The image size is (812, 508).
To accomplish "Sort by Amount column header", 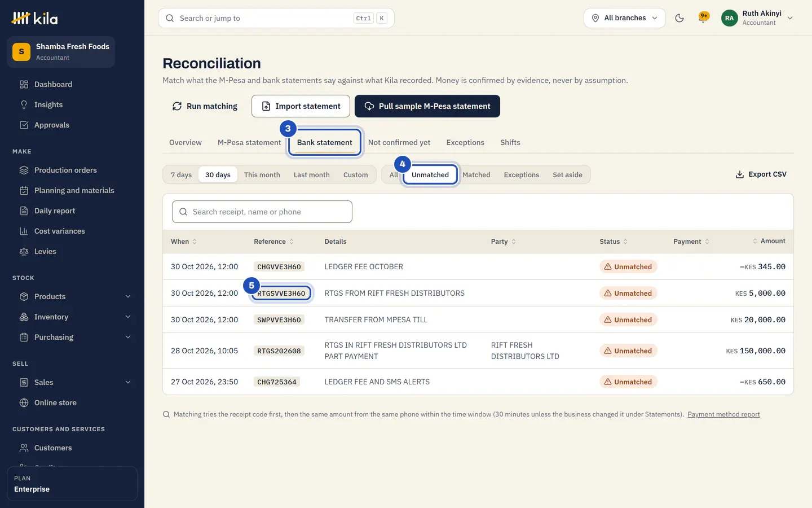I will (x=769, y=241).
